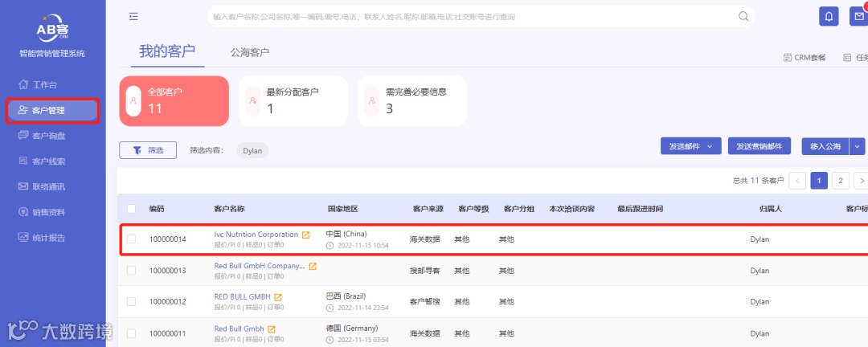Open 客户线索 in the sidebar
Screen dimensions: 868x347
click(42, 161)
